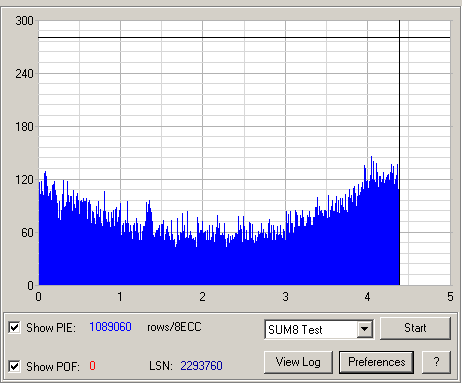Click the LSN label text

[x=161, y=366]
